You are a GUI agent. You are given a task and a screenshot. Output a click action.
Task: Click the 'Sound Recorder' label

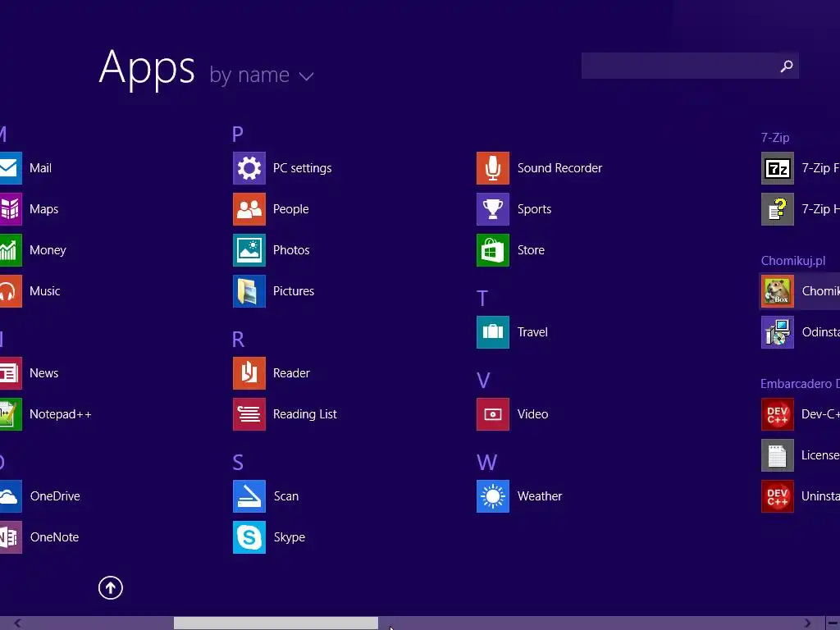coord(559,168)
